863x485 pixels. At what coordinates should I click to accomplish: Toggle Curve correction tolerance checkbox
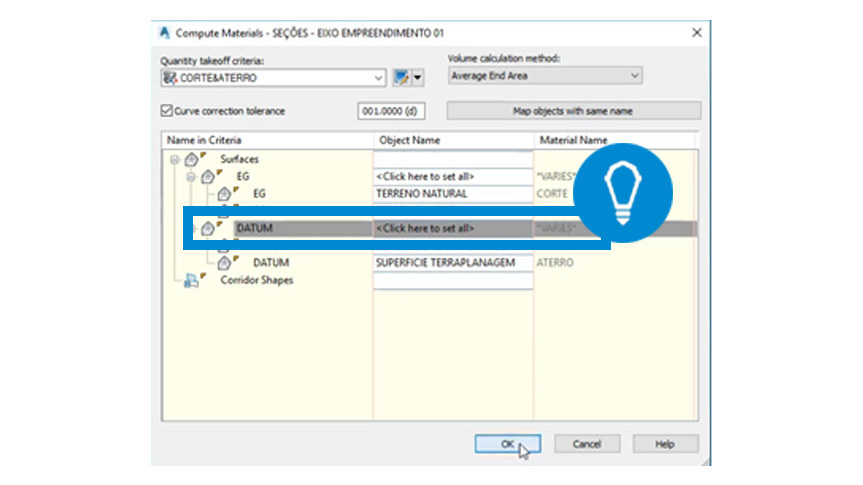click(167, 111)
